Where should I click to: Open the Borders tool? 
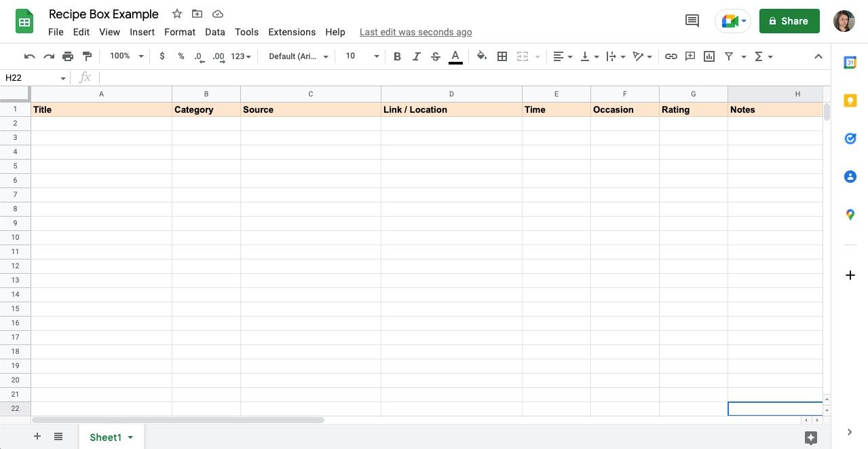tap(502, 56)
